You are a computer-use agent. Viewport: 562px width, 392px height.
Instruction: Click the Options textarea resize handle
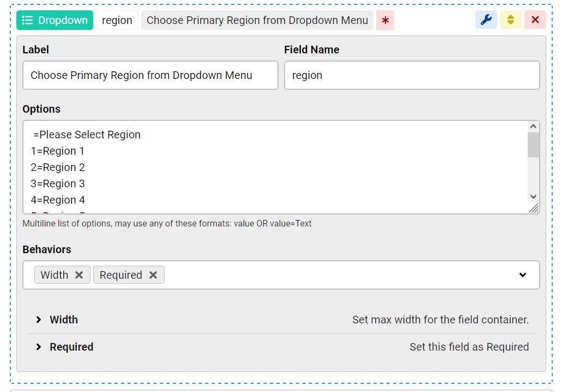click(534, 208)
